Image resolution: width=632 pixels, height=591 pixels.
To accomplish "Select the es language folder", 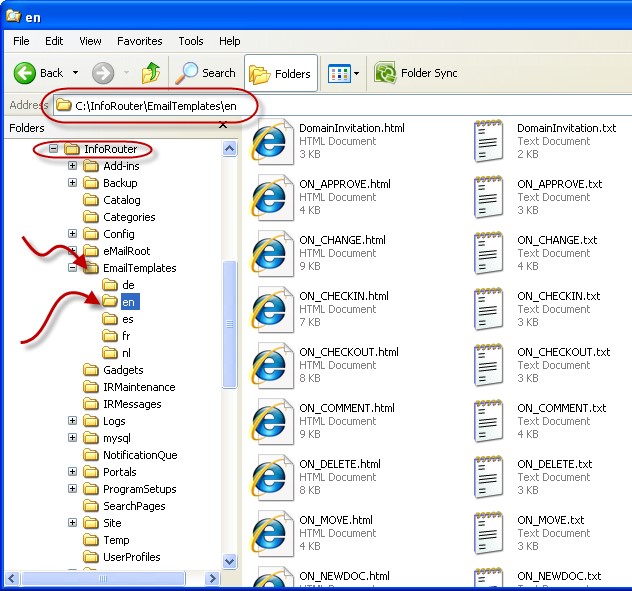I will [118, 319].
